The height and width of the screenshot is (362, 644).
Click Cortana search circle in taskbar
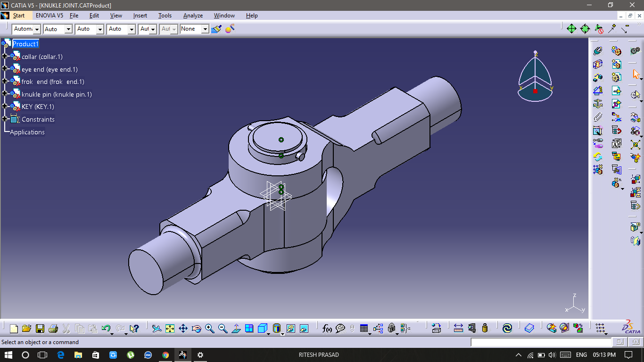[25, 354]
